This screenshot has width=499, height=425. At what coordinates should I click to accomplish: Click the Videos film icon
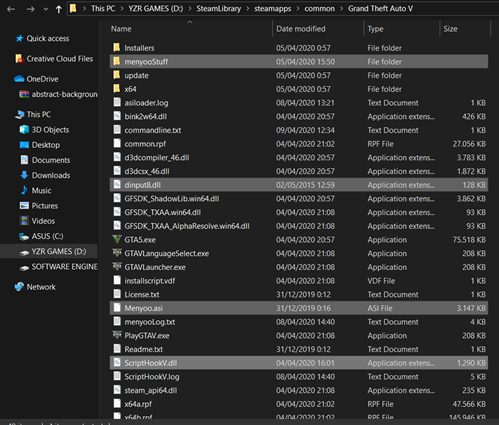point(24,221)
